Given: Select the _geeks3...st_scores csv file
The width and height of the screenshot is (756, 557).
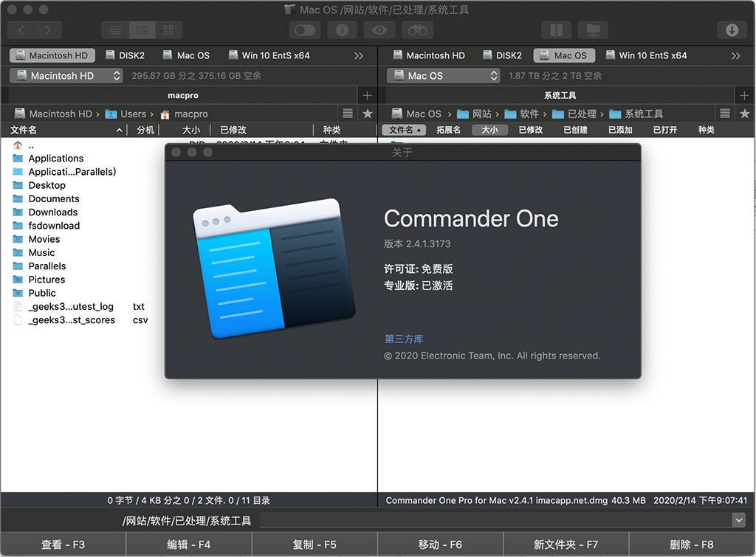Looking at the screenshot, I should pyautogui.click(x=80, y=320).
